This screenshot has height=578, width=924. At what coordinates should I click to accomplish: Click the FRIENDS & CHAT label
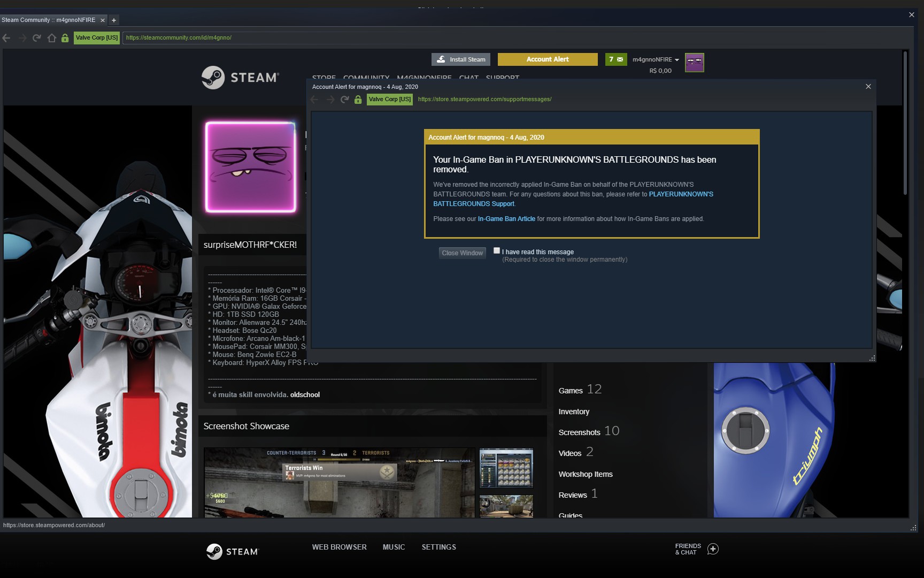[688, 549]
